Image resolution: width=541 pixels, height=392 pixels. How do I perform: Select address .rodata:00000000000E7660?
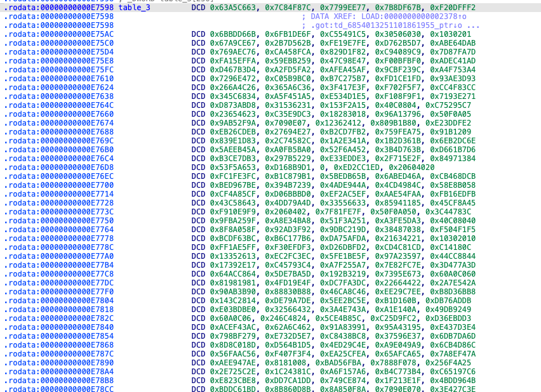[59, 114]
